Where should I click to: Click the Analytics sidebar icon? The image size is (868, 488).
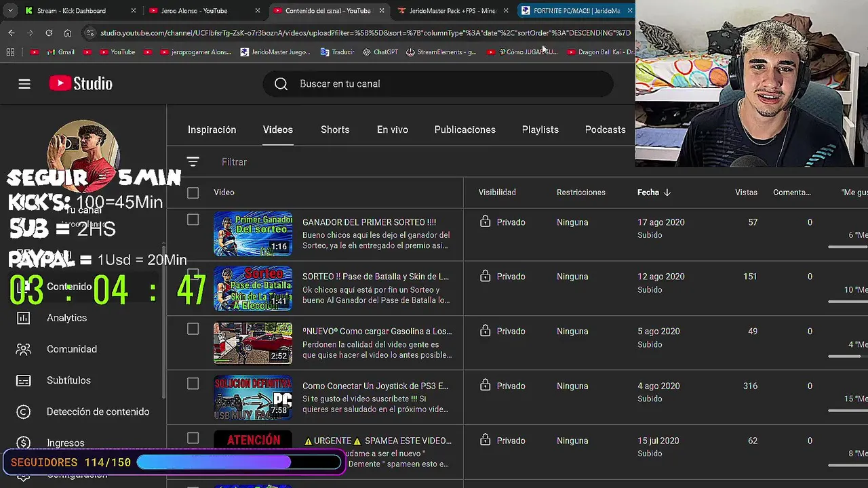[x=23, y=318]
